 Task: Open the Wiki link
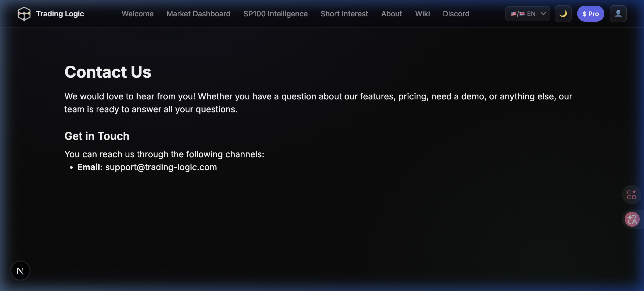click(422, 14)
